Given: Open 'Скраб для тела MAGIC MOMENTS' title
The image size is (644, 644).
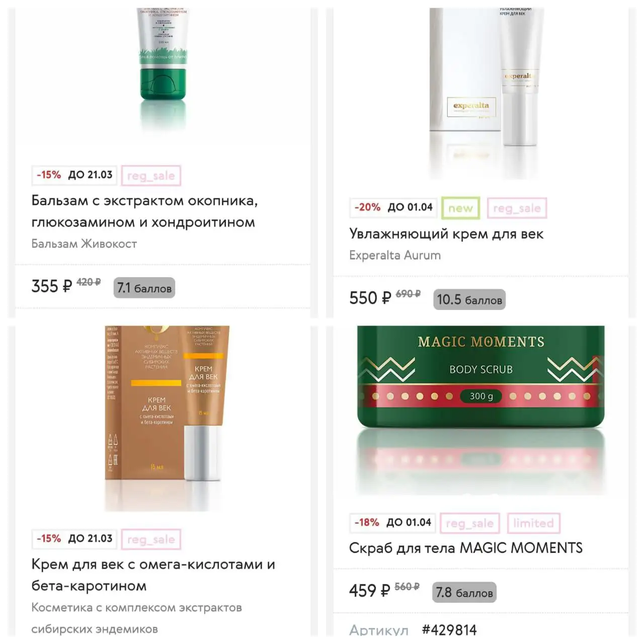Looking at the screenshot, I should (x=466, y=548).
